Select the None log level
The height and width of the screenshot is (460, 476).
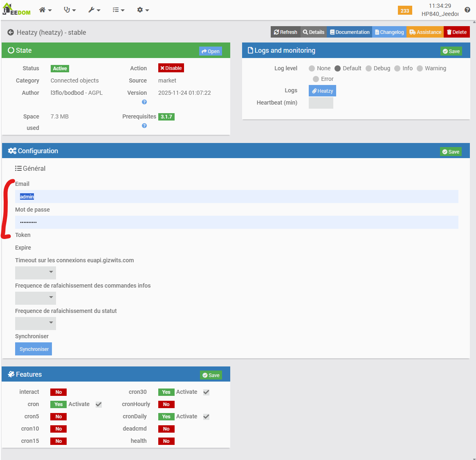click(312, 69)
